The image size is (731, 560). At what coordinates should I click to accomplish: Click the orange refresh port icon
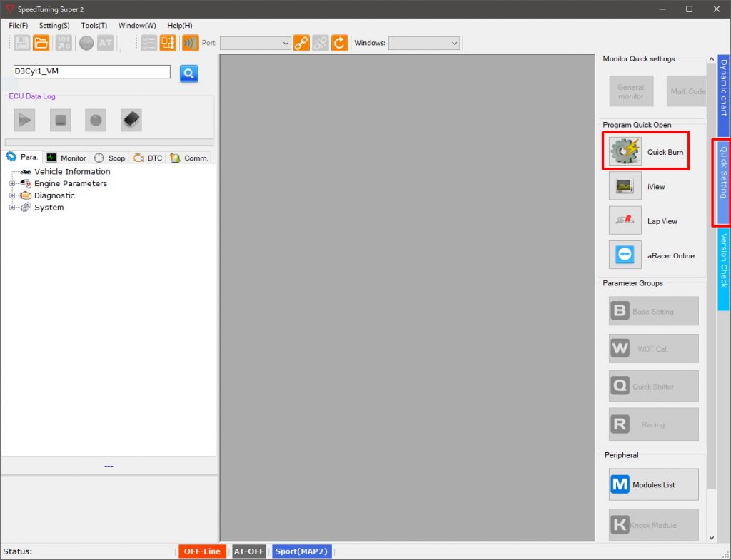point(339,43)
